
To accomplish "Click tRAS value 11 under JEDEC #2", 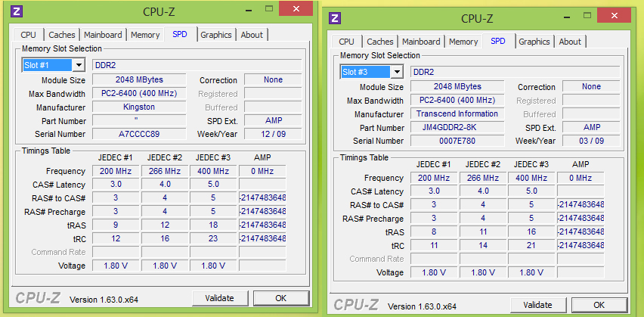I will [483, 232].
